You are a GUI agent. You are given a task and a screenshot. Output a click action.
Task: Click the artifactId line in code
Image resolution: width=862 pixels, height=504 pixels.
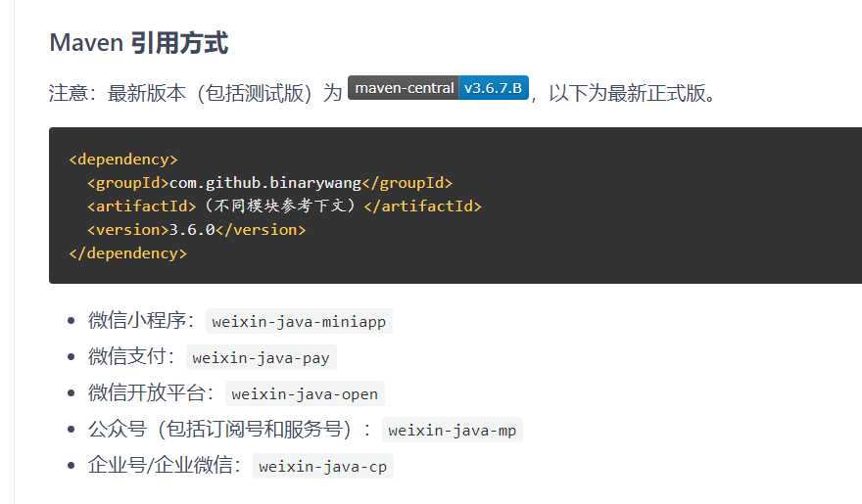(x=284, y=206)
